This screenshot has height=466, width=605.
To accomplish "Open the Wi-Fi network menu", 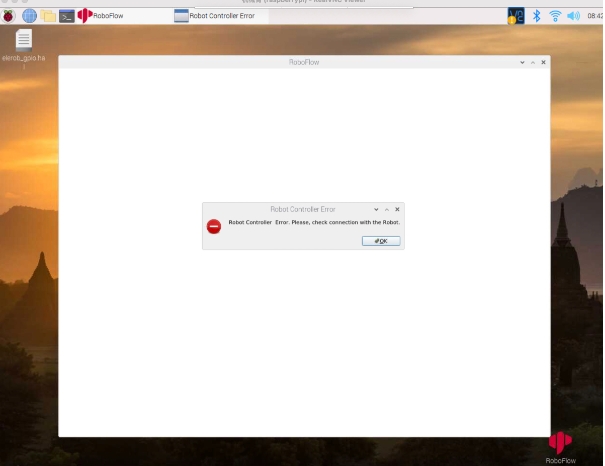I will click(x=555, y=16).
